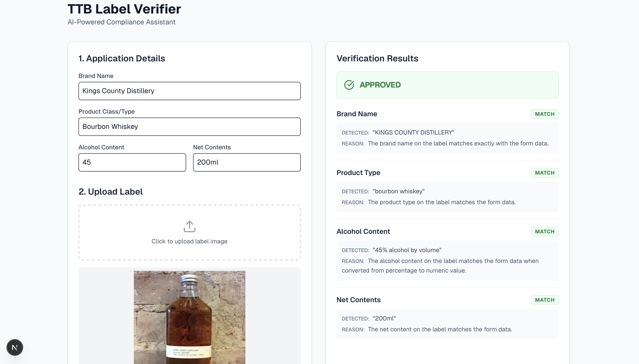
Task: Click the Brand Name MATCH badge
Action: click(x=545, y=114)
